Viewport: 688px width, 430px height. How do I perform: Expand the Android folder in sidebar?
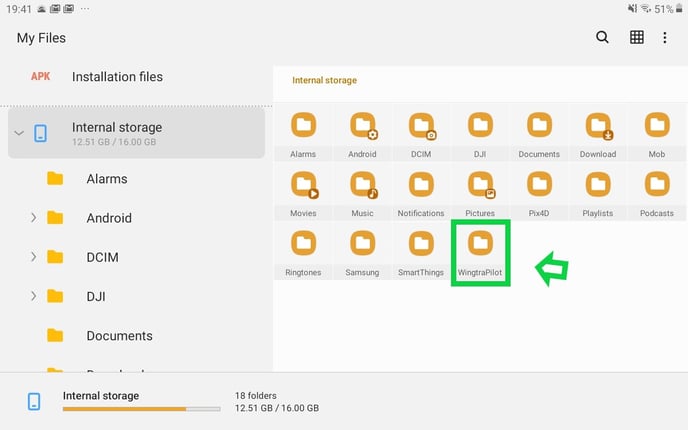pos(33,218)
